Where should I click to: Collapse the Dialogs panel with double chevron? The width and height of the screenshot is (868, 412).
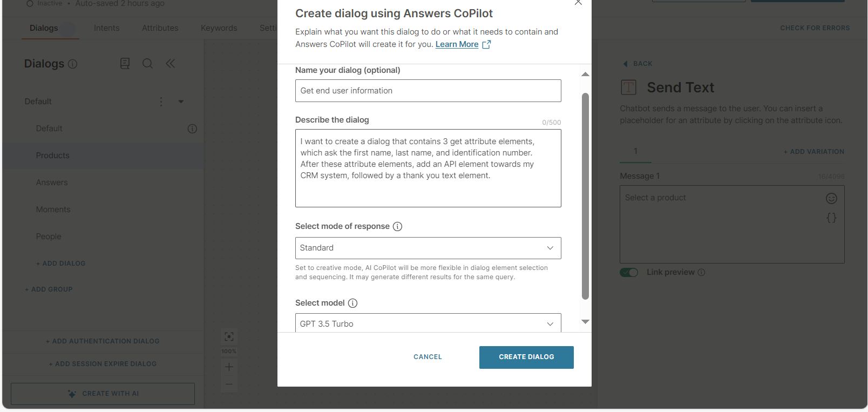tap(171, 64)
